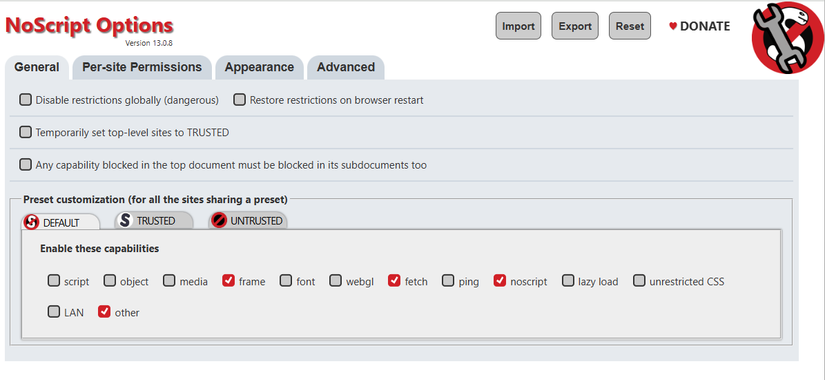Open the DONATE link
The height and width of the screenshot is (380, 825).
click(x=699, y=26)
